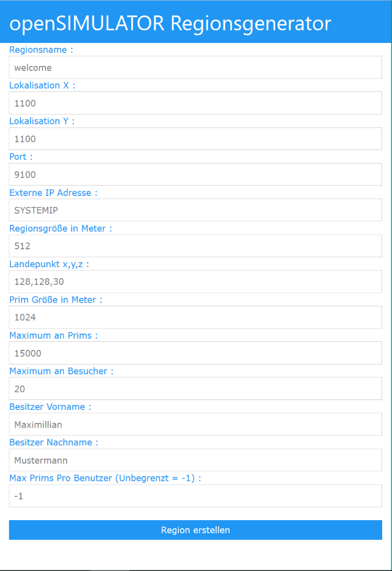
Task: Focus the Landepunkt x,y,z input field
Action: tap(195, 281)
